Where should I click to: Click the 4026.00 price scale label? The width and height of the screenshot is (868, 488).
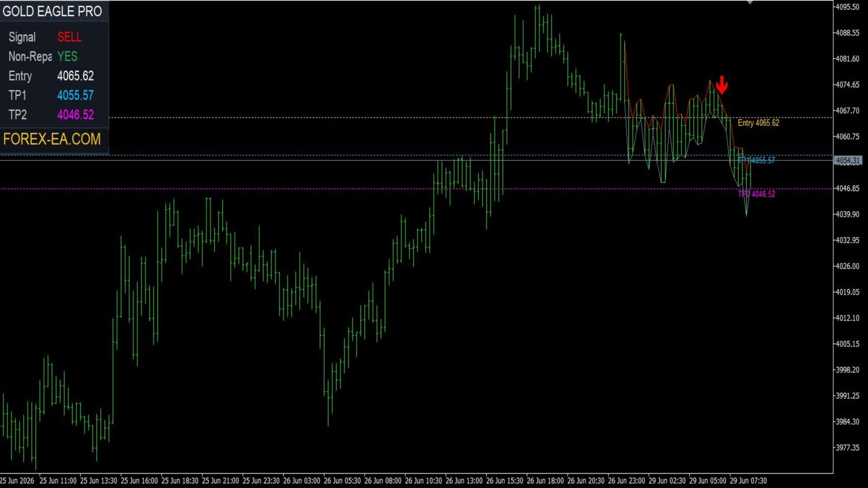tap(848, 266)
